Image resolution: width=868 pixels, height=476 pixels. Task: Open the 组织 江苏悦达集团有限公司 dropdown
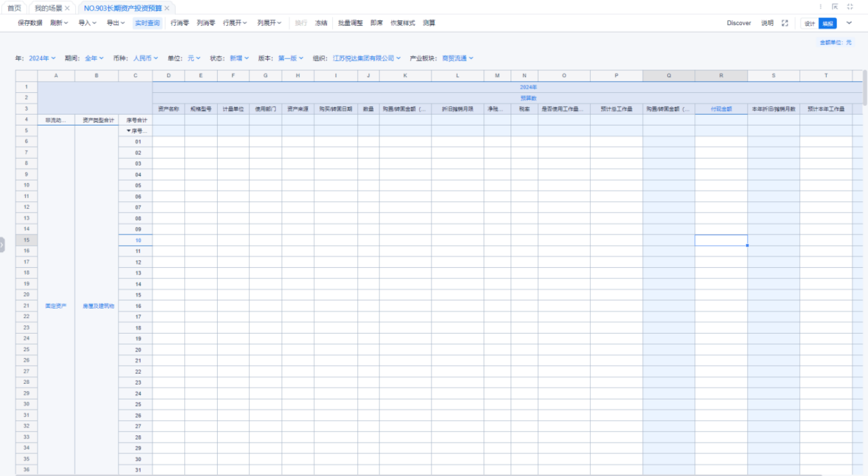pyautogui.click(x=366, y=58)
